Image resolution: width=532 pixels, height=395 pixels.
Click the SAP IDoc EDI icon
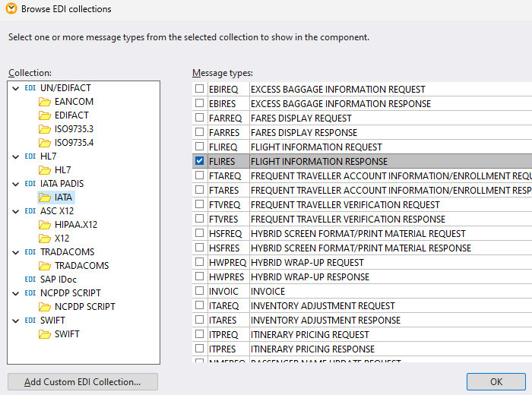click(x=30, y=280)
